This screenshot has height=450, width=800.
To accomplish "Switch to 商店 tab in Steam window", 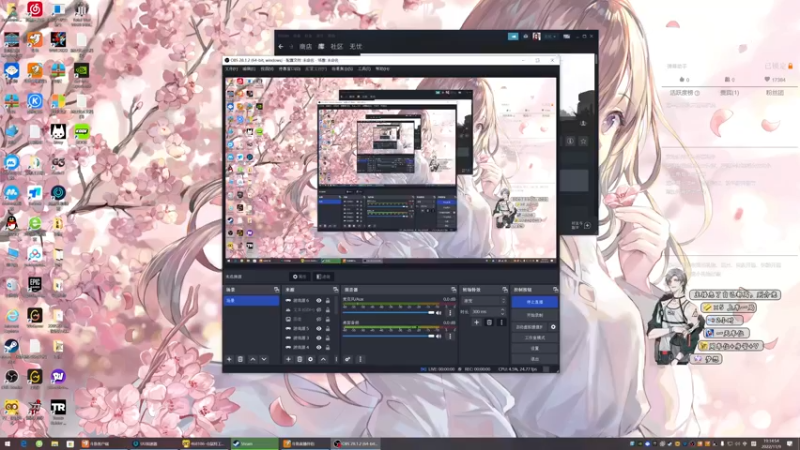I will (x=306, y=46).
